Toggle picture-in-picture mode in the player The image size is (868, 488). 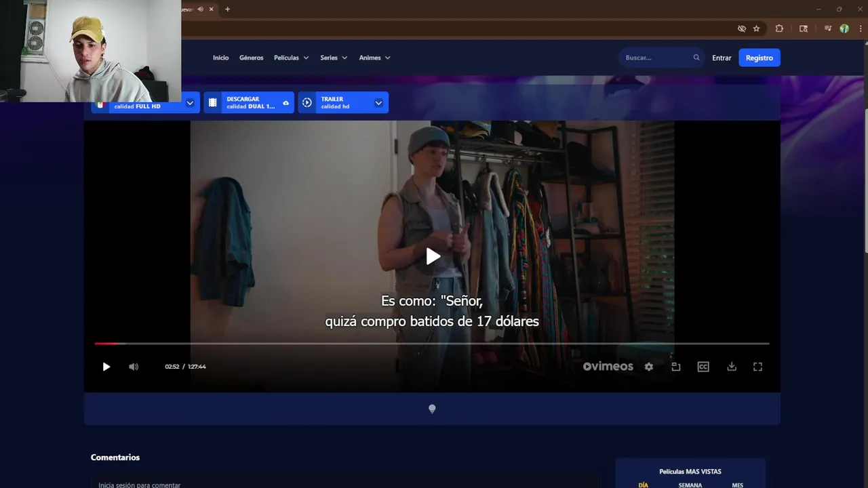click(676, 367)
